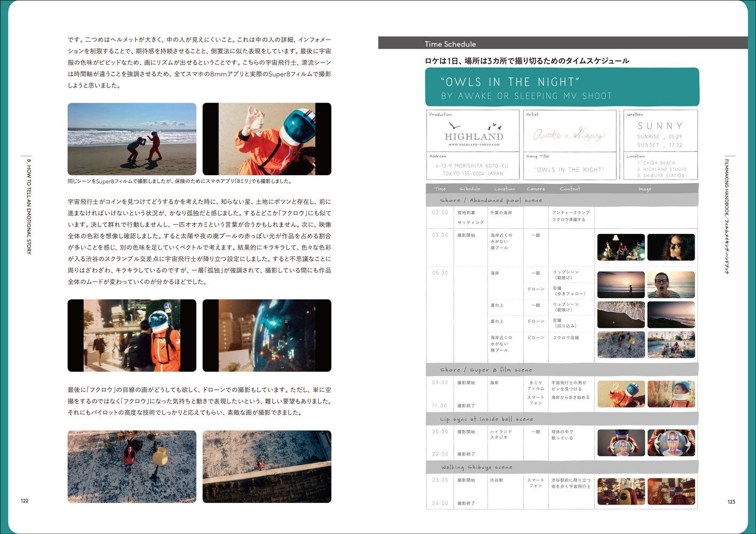This screenshot has height=534, width=756.
Task: Click the Walking Shibuya scene row
Action: [562, 467]
